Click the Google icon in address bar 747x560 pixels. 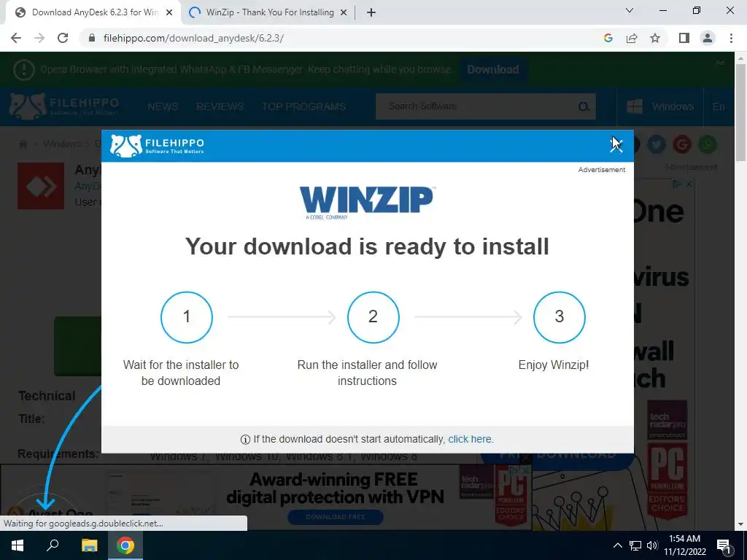coord(608,38)
